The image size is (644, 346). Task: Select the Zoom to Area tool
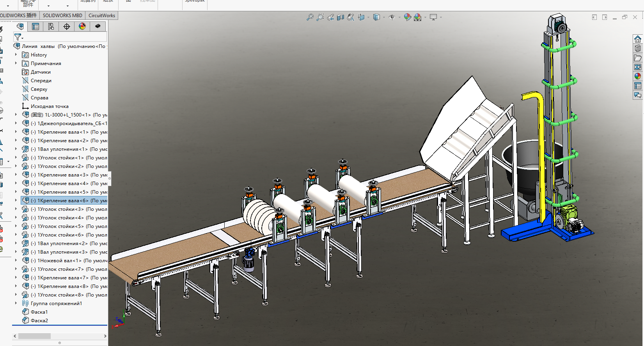pos(320,17)
